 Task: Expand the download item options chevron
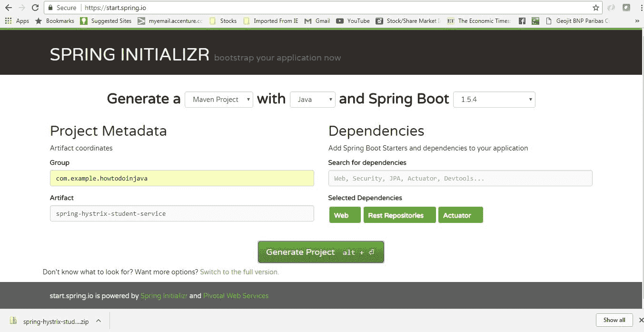coord(99,321)
